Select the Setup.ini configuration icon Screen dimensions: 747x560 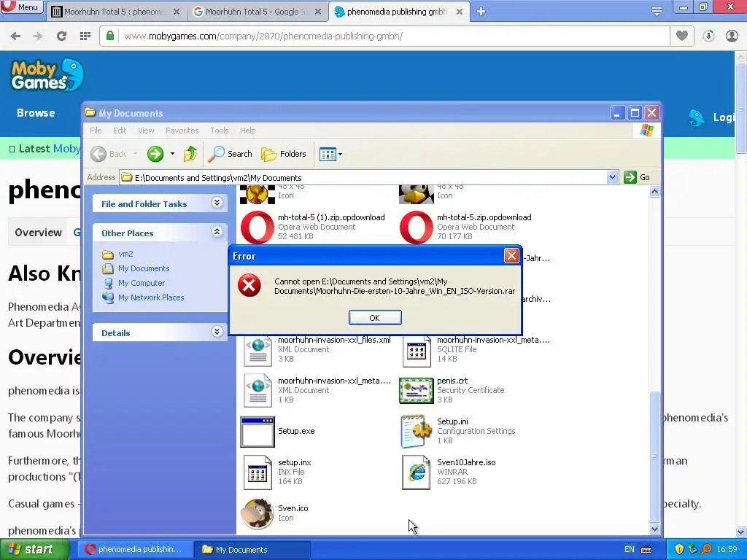point(417,431)
